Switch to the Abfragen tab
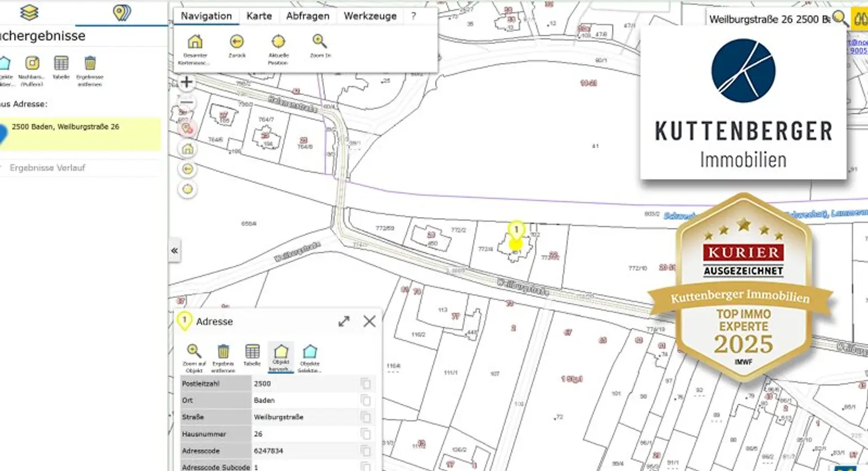Screen dimensions: 868x471 (307, 16)
